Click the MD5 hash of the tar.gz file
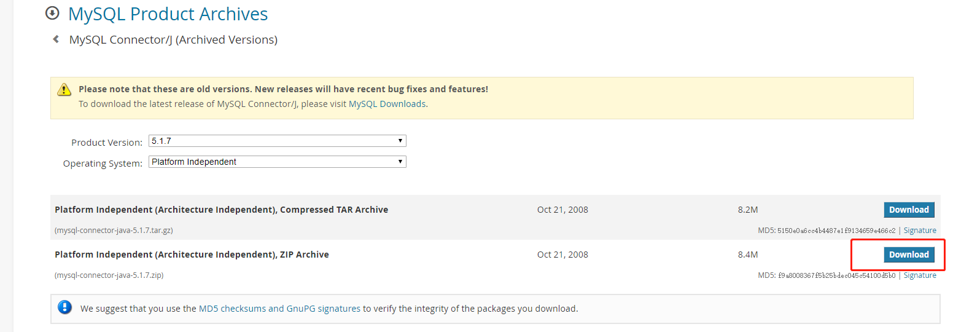Viewport: 980px width, 332px height. 836,231
